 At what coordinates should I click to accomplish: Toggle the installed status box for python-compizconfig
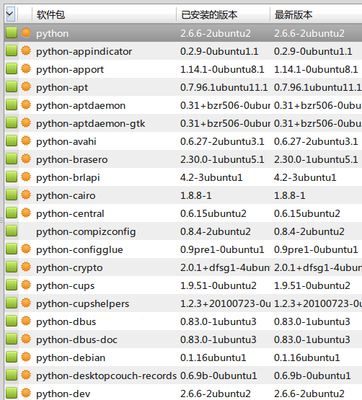(x=11, y=231)
